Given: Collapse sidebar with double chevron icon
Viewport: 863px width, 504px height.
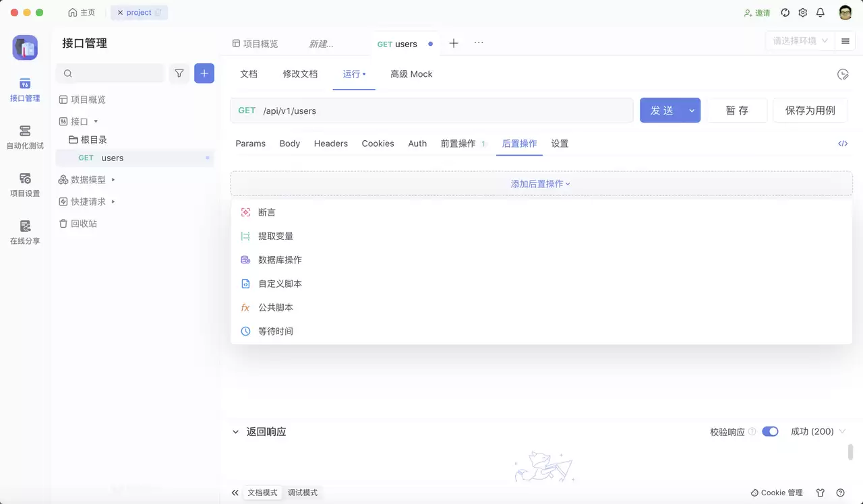Looking at the screenshot, I should click(235, 493).
